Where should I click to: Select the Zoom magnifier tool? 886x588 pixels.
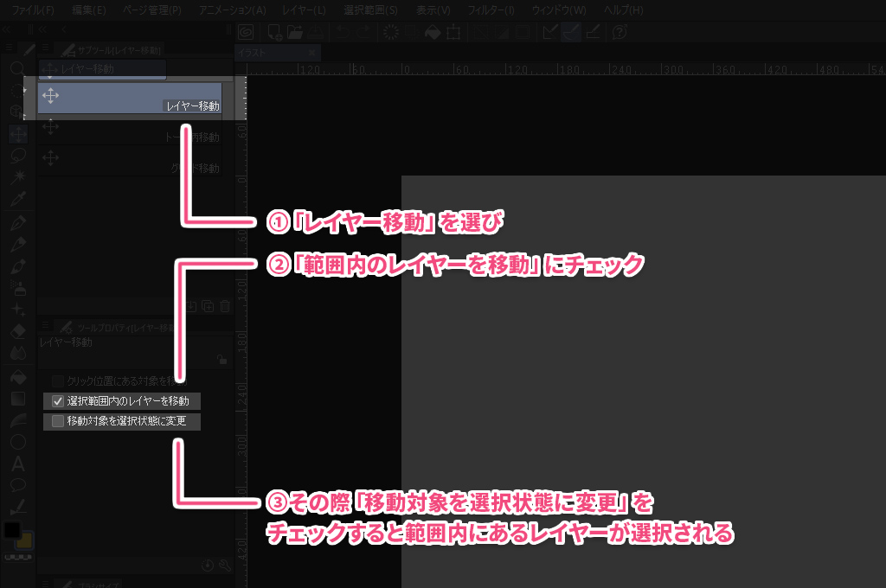coord(17,68)
